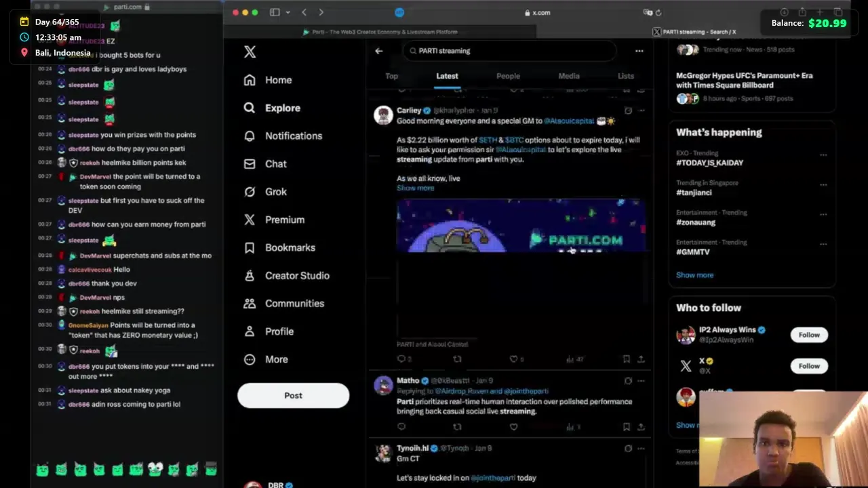This screenshot has width=868, height=488.
Task: Open the three-dot menu on Carliey's post
Action: pyautogui.click(x=641, y=110)
